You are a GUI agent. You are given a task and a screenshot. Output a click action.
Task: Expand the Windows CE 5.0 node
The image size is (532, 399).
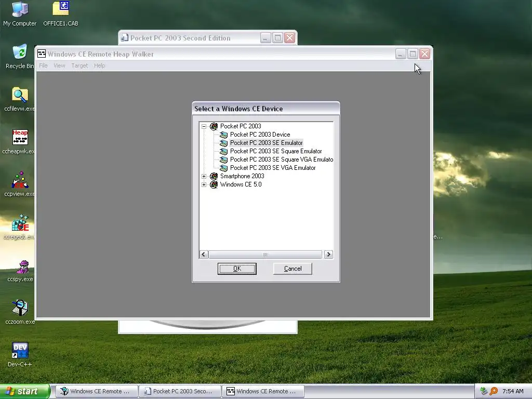204,185
